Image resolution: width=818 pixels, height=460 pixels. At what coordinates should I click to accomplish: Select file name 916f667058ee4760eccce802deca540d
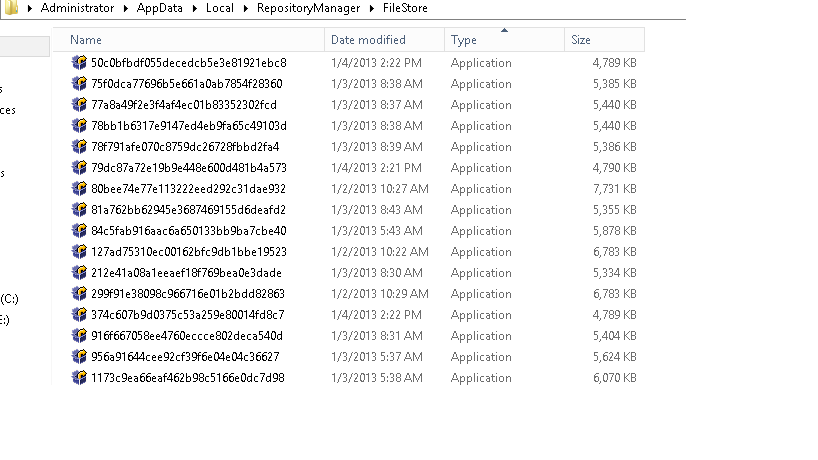[x=187, y=336]
